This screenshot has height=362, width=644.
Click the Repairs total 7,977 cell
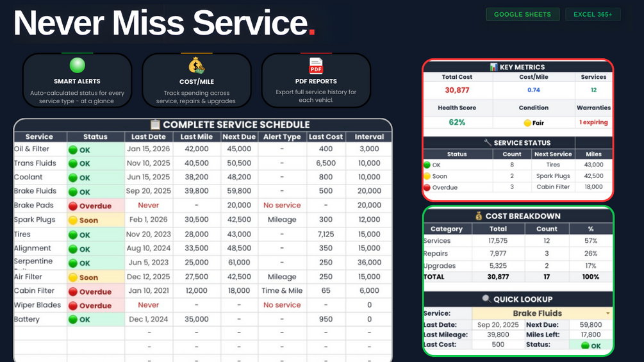[498, 253]
